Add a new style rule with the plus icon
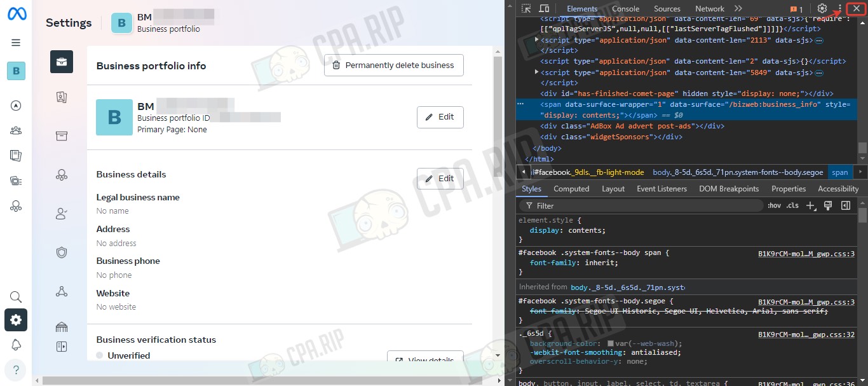 810,205
